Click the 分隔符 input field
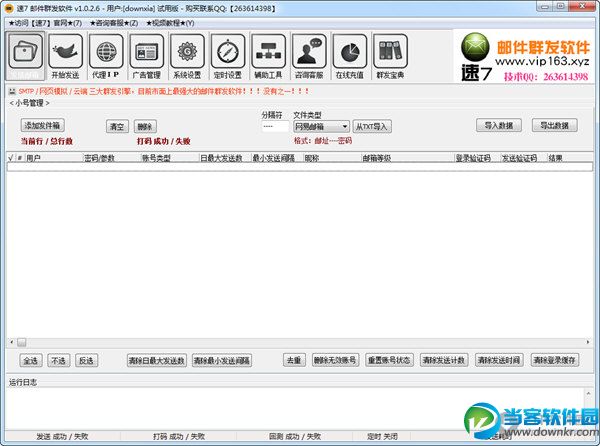600x446 pixels. [275, 126]
